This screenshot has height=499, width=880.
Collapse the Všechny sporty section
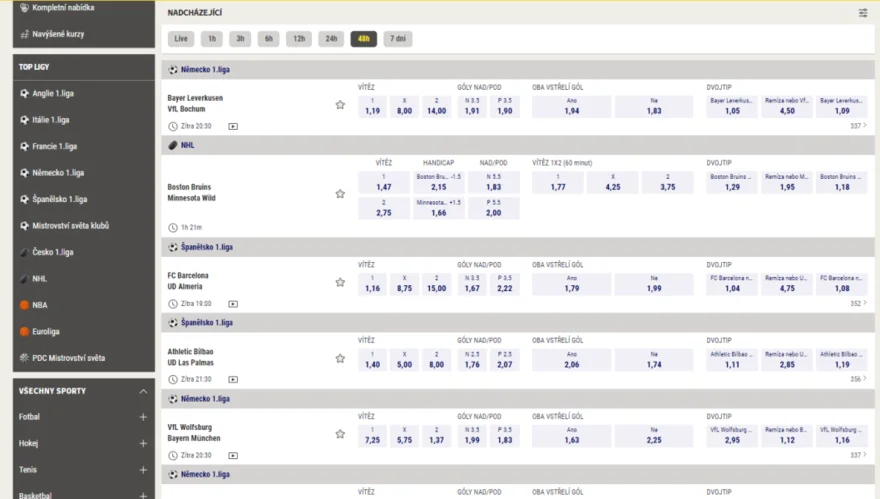[143, 391]
